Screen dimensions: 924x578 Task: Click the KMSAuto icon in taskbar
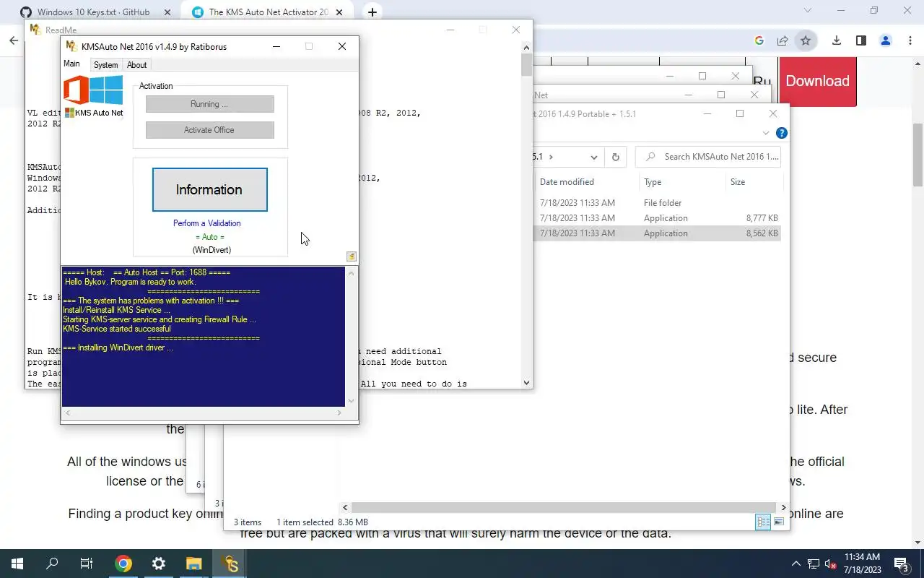point(230,564)
